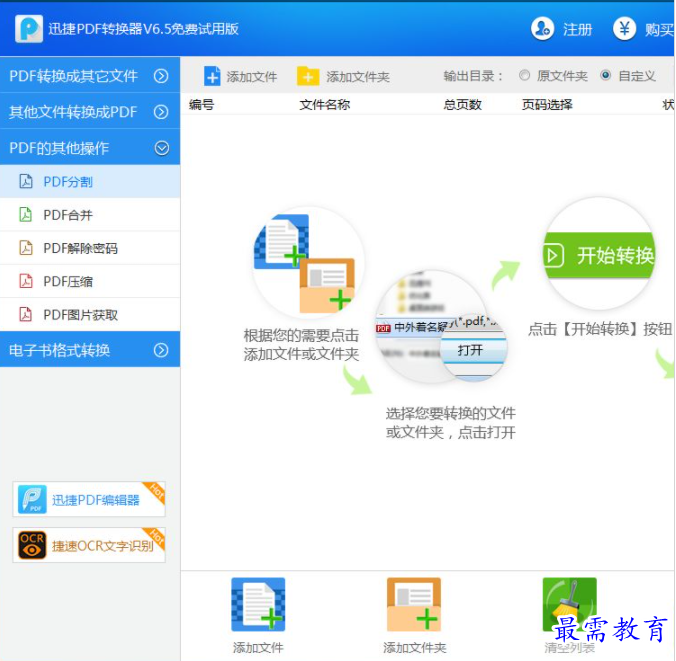This screenshot has width=676, height=661.
Task: Expand the 其他文件转换成PDF section arrow
Action: click(x=161, y=112)
